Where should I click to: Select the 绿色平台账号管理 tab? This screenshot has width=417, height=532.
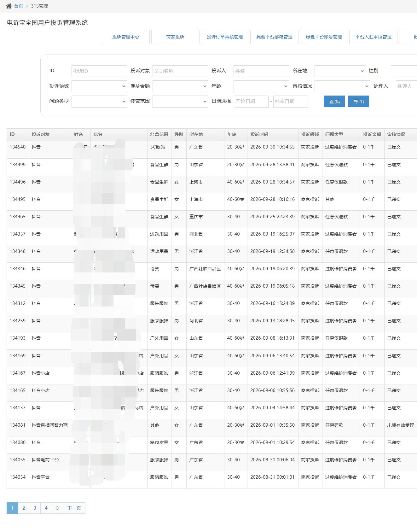pyautogui.click(x=324, y=37)
